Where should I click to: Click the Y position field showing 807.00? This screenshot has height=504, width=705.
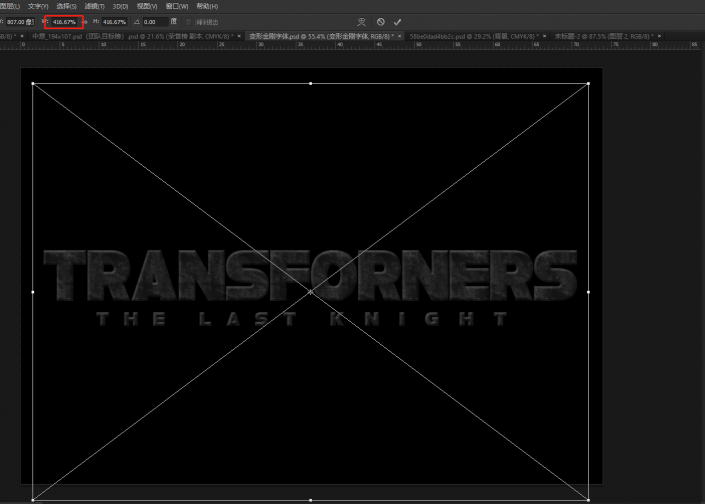coord(20,22)
